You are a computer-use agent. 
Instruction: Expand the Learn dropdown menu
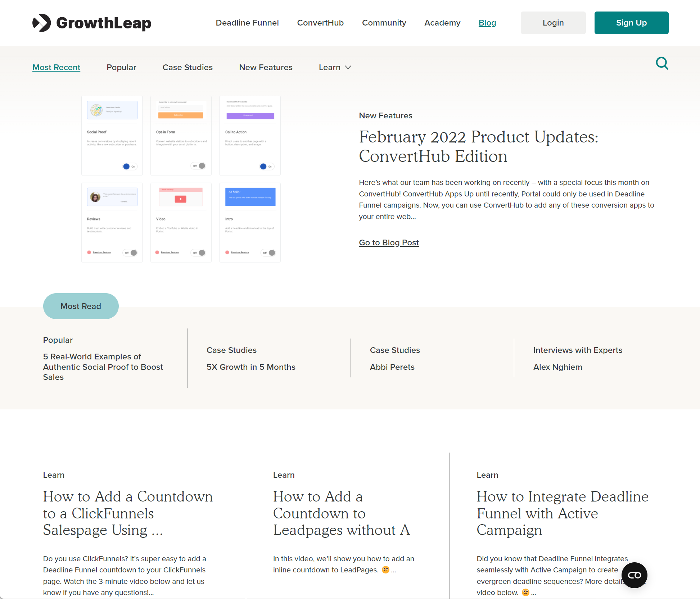(334, 67)
